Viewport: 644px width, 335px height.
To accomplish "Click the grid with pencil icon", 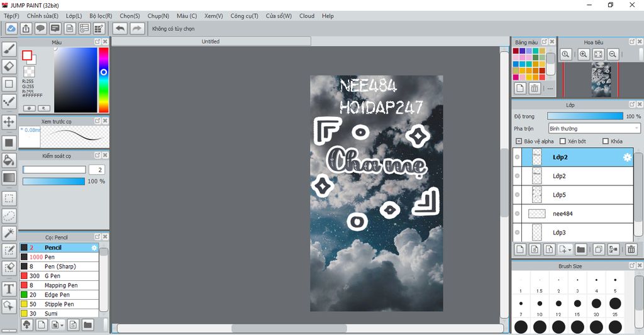I will [99, 29].
